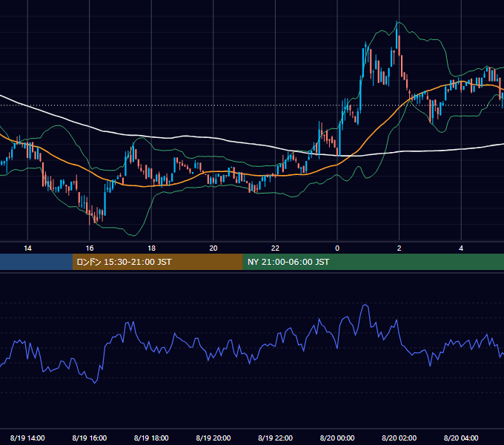Screen dimensions: 504x445
Task: Click the 8/19 20:00 time label
Action: click(213, 438)
